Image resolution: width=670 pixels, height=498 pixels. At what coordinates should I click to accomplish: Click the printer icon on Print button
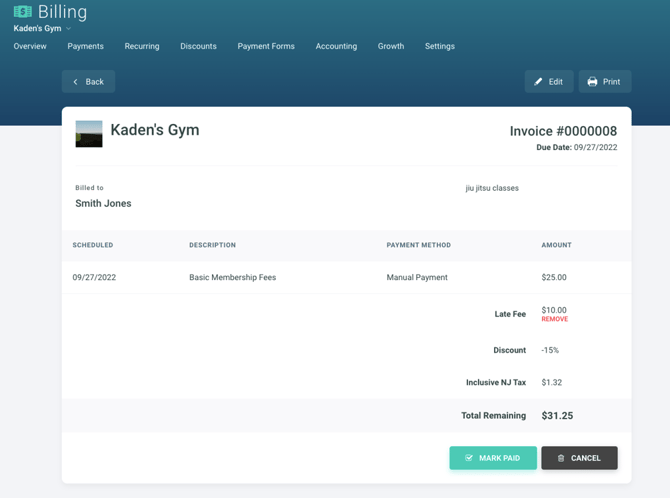[592, 82]
